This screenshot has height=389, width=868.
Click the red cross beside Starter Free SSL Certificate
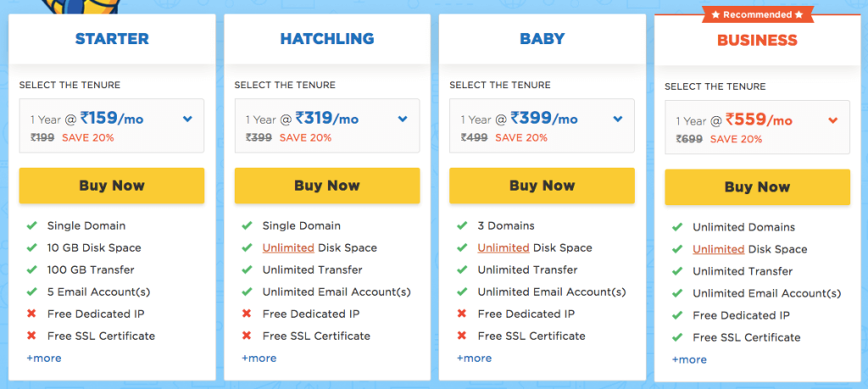pos(31,336)
